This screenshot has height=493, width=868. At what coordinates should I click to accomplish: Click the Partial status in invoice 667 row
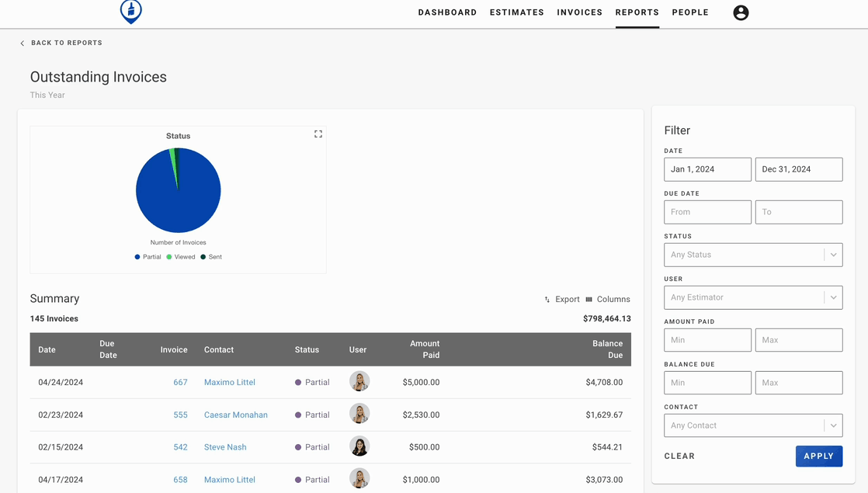click(312, 382)
